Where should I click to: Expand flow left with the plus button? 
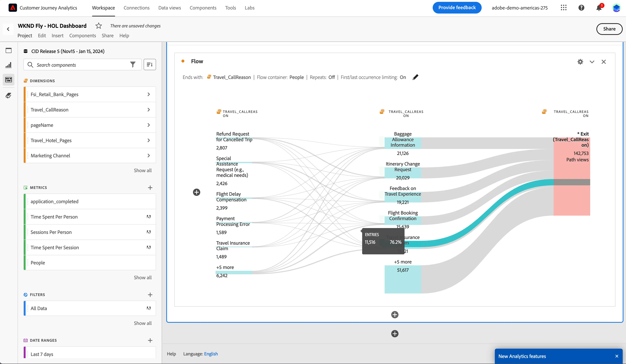pos(196,192)
